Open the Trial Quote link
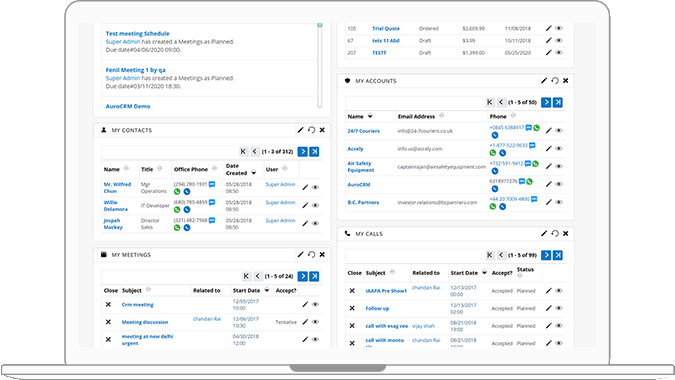 pyautogui.click(x=386, y=28)
